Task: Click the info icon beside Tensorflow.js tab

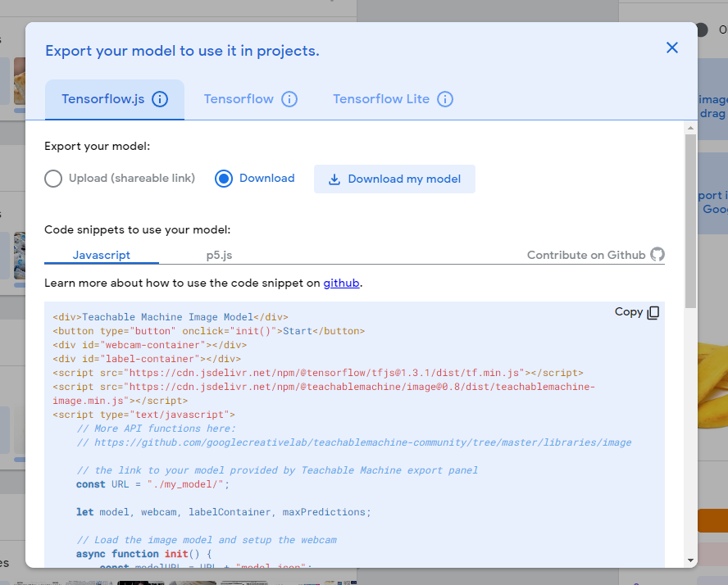Action: [x=160, y=99]
